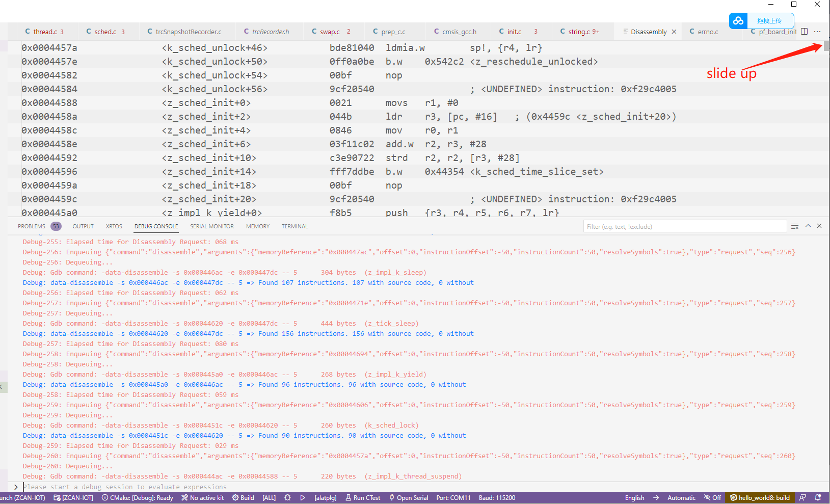Open the TERMINAL panel tab
This screenshot has height=504, width=830.
click(294, 226)
